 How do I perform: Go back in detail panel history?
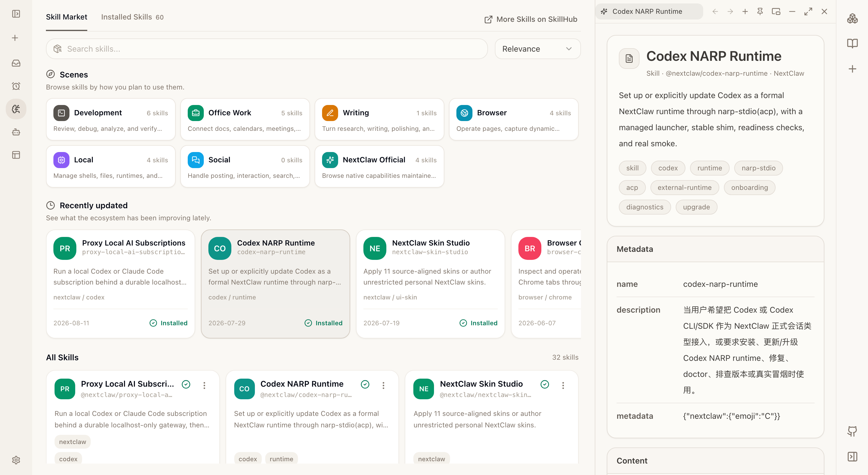tap(715, 11)
